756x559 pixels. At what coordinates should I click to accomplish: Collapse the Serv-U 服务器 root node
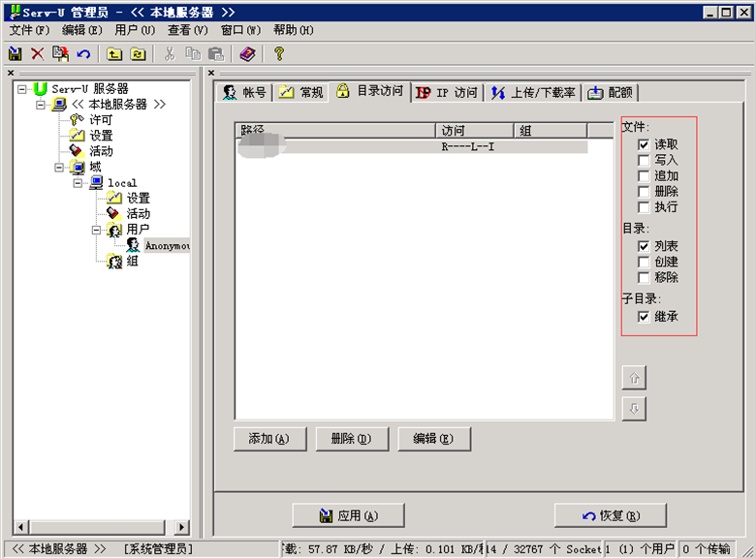tap(21, 89)
